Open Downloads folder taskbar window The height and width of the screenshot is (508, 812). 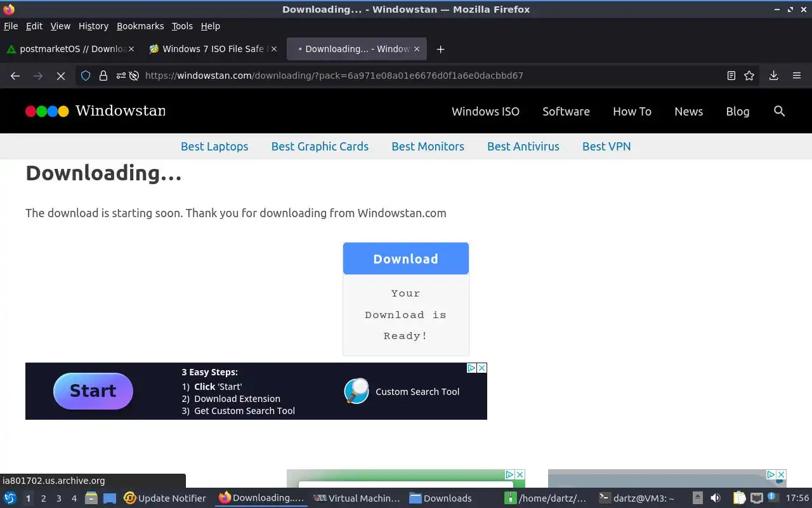tap(441, 498)
